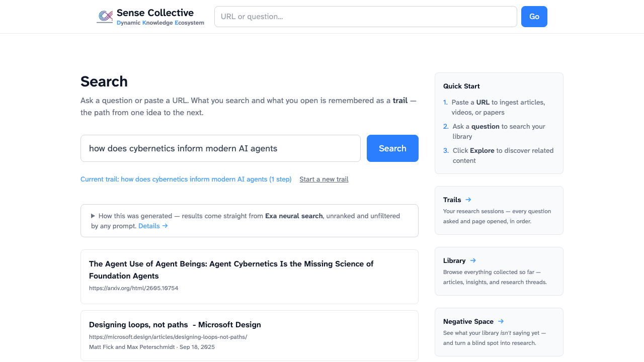This screenshot has height=362, width=644.
Task: Click the 'Exa neural search' text
Action: click(294, 216)
